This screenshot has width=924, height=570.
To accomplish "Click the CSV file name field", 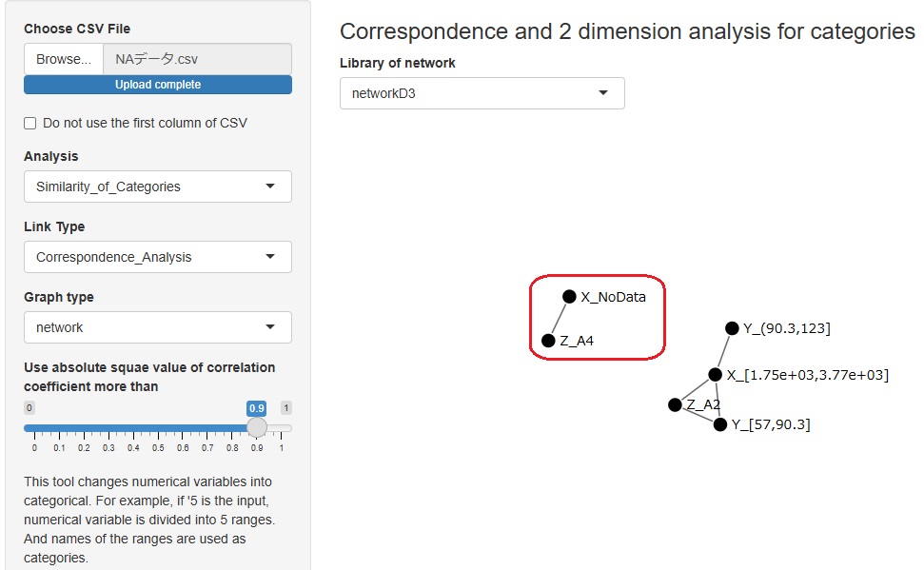I will click(196, 59).
